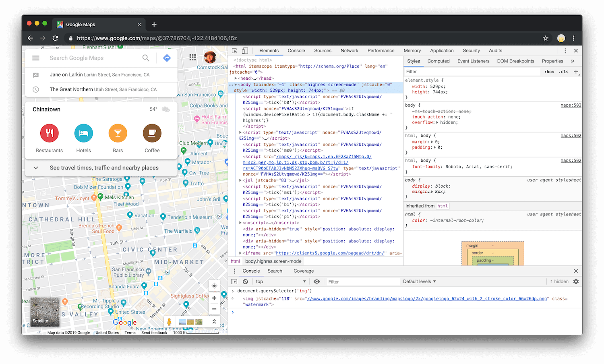Open the Google apps grid icon
This screenshot has height=364, width=604.
pos(192,58)
